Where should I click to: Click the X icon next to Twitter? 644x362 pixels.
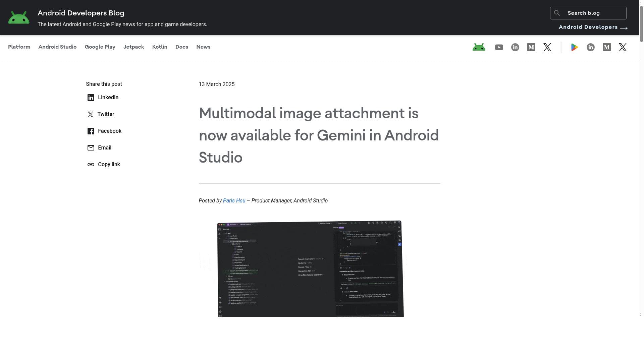90,114
